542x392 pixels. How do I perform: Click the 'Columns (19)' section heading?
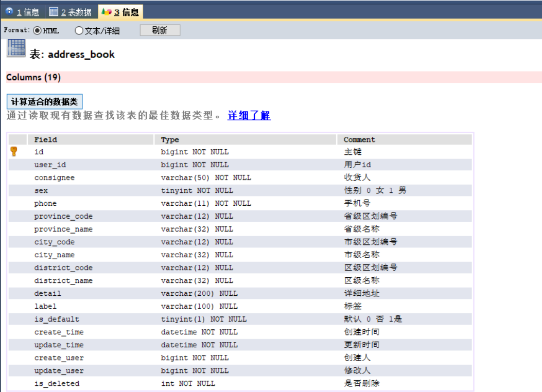pos(33,77)
